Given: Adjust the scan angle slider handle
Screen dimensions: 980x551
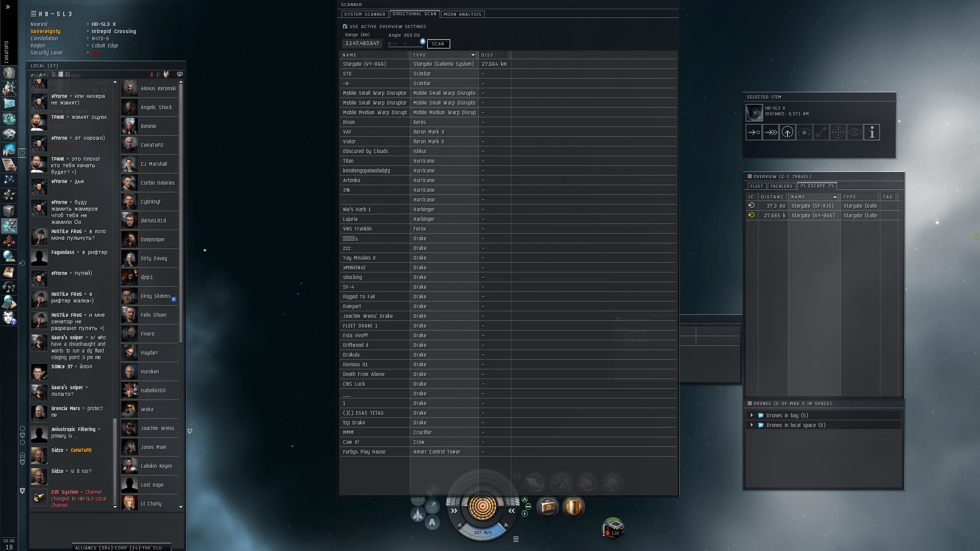Looking at the screenshot, I should (x=422, y=42).
